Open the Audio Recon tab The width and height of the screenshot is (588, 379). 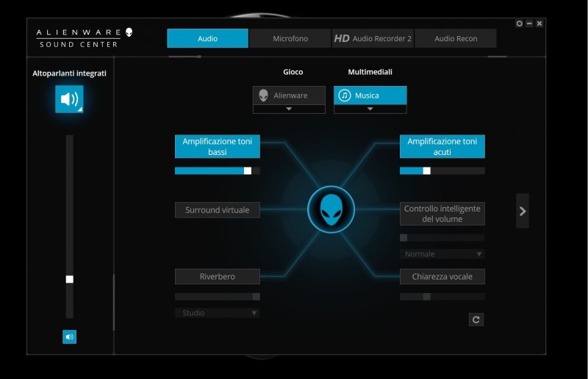tap(456, 39)
